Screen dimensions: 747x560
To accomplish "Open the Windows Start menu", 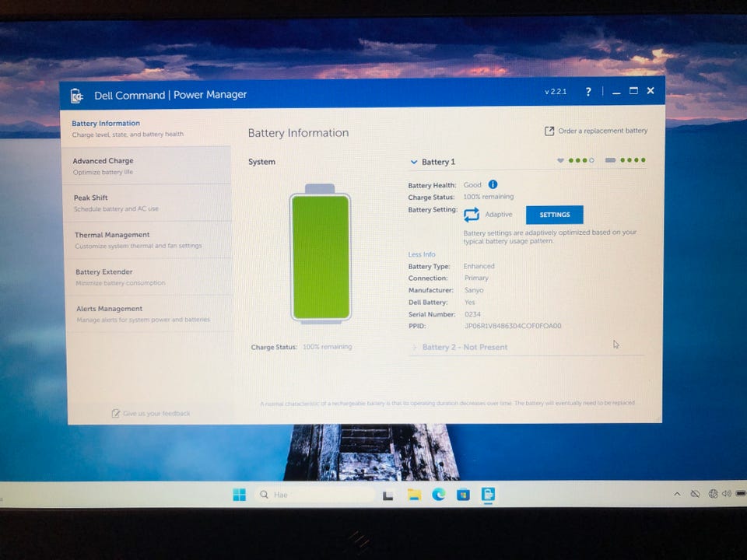I will tap(239, 495).
